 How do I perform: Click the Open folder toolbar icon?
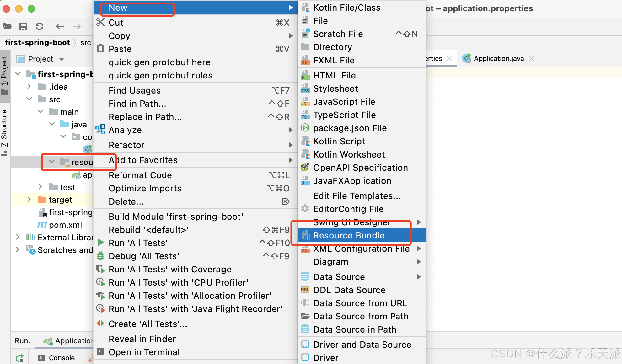click(7, 26)
